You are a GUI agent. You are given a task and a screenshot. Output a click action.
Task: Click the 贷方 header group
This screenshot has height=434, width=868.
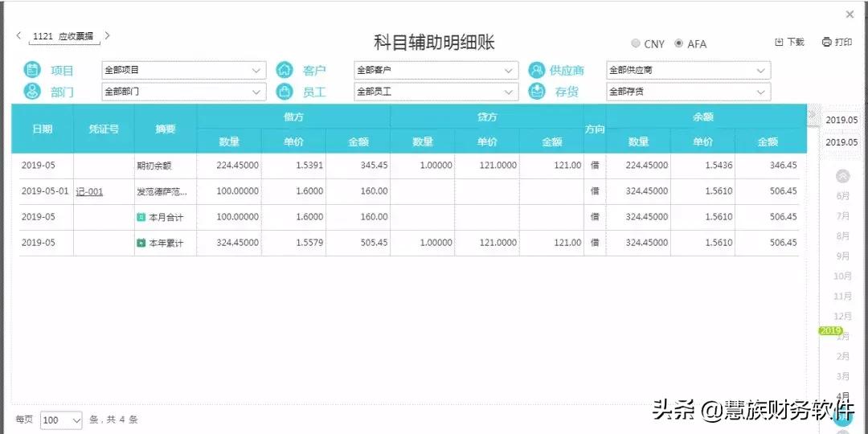(487, 117)
